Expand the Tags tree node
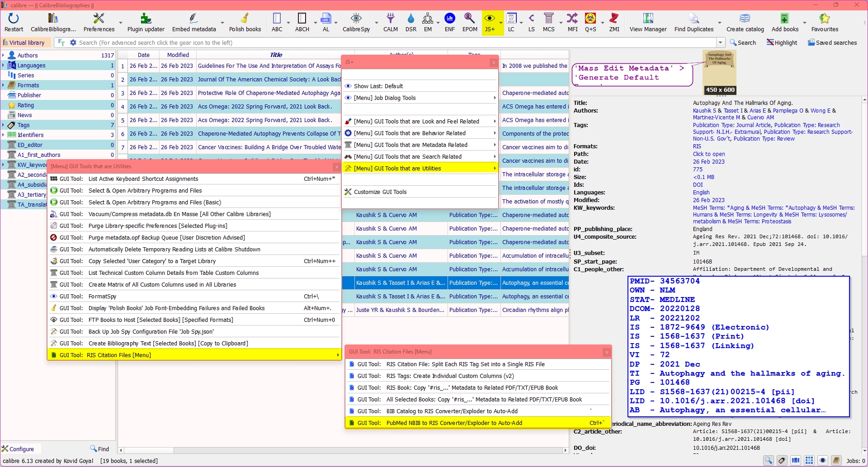The width and height of the screenshot is (868, 467). point(3,125)
